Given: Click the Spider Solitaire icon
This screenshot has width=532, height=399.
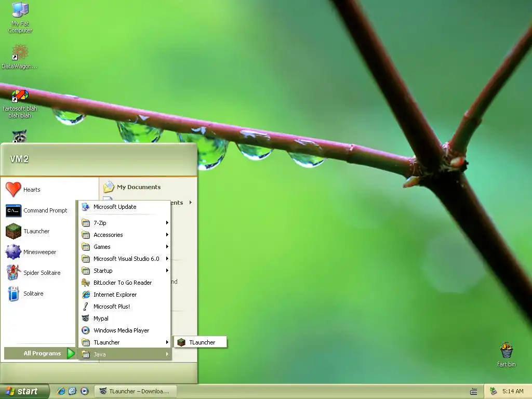Looking at the screenshot, I should click(13, 272).
